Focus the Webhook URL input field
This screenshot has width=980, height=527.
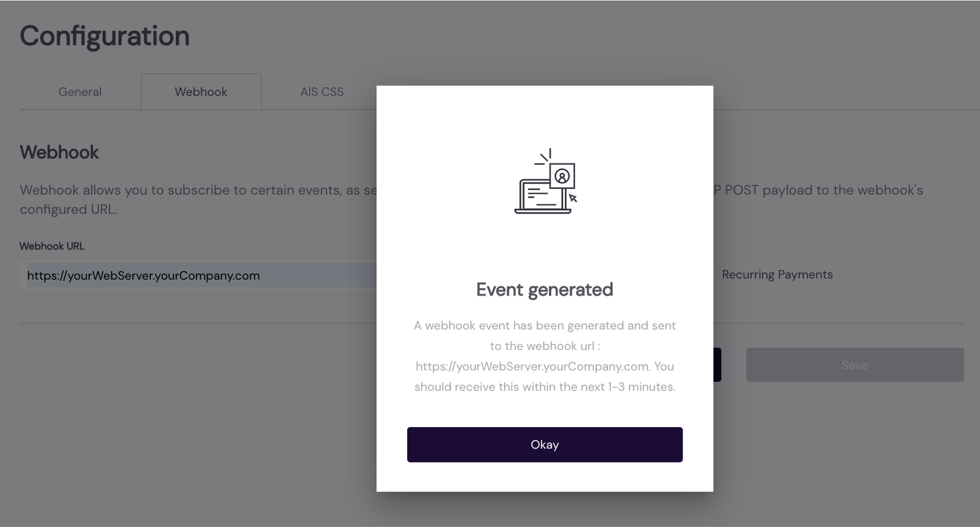point(200,276)
